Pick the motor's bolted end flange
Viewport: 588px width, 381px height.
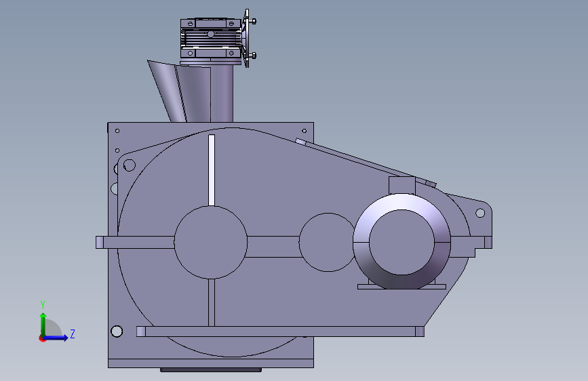click(247, 38)
